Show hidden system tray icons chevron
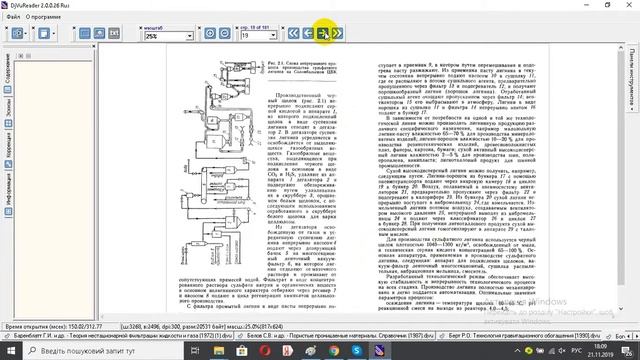 pyautogui.click(x=517, y=351)
